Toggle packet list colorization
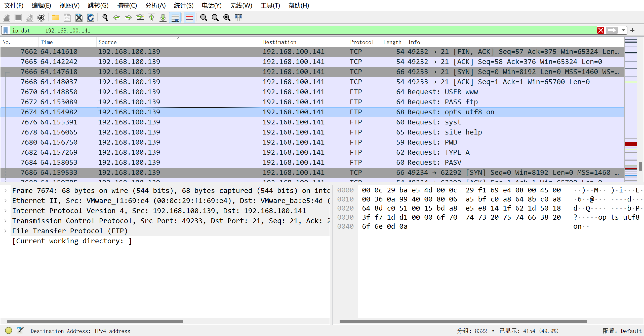Image resolution: width=644 pixels, height=336 pixels. 189,18
